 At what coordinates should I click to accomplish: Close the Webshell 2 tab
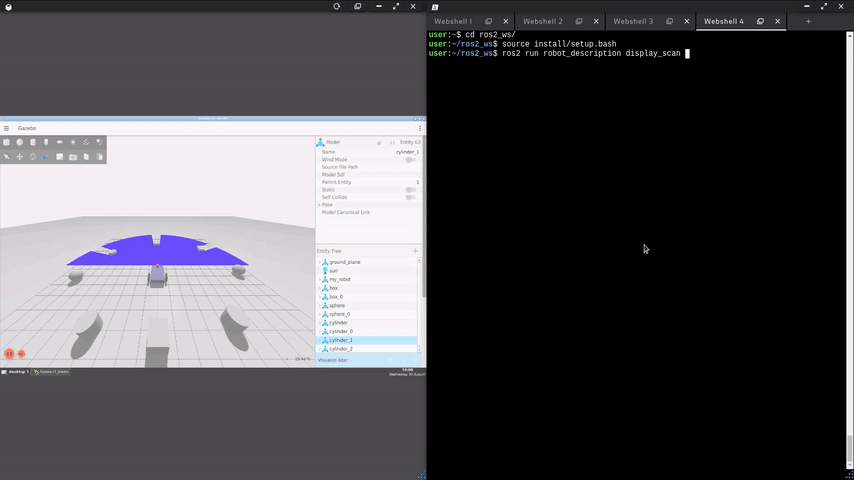tap(596, 21)
